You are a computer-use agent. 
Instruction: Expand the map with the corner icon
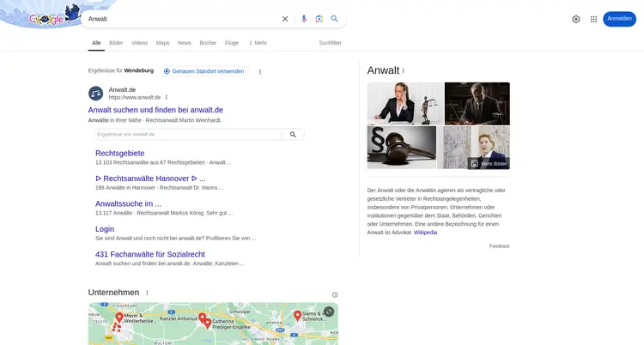click(x=329, y=312)
